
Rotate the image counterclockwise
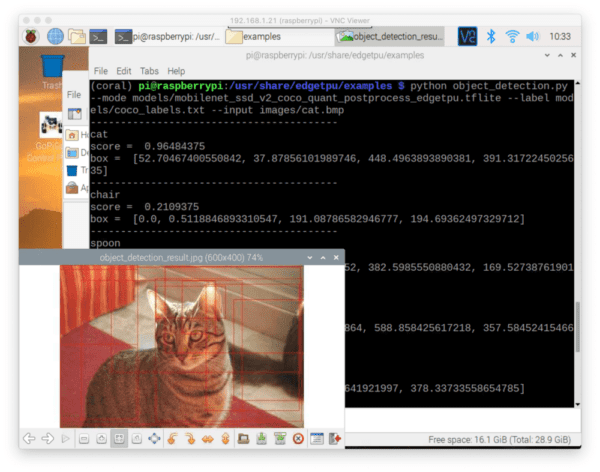coord(173,438)
